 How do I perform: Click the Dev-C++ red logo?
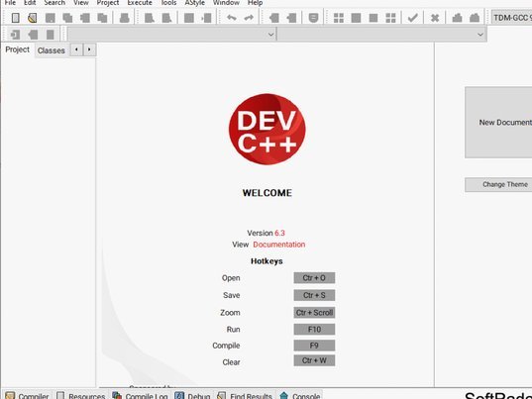pos(267,129)
